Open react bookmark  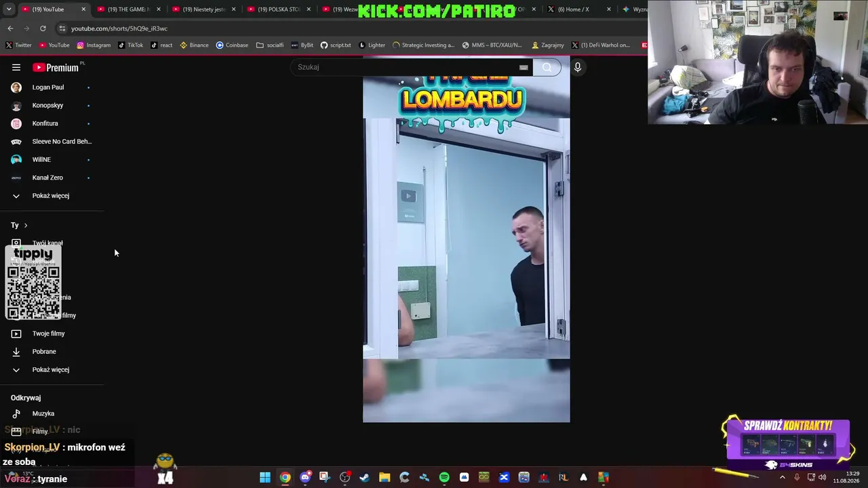[x=161, y=45]
